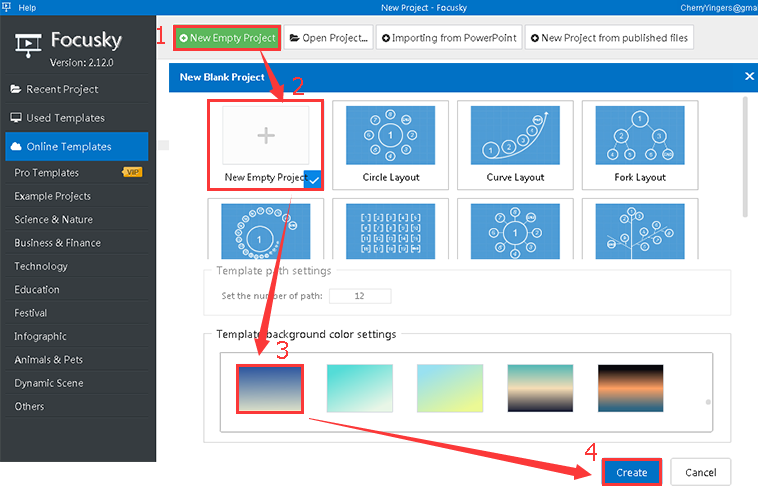This screenshot has width=758, height=495.
Task: Click the Open Project button
Action: click(x=329, y=38)
